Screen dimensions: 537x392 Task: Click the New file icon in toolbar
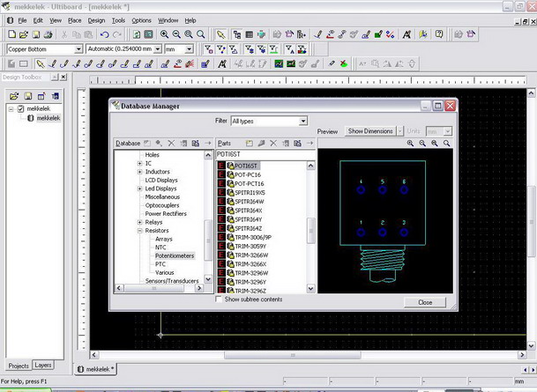(x=12, y=34)
